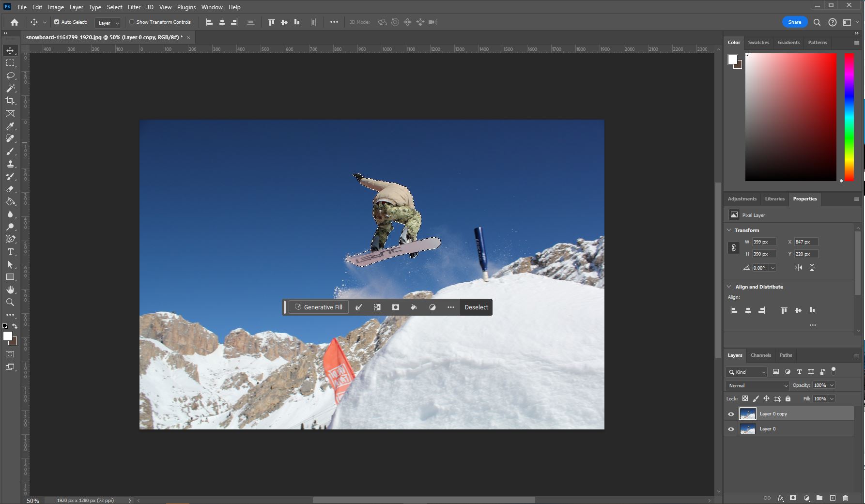
Task: Select the Frame tool
Action: (10, 113)
